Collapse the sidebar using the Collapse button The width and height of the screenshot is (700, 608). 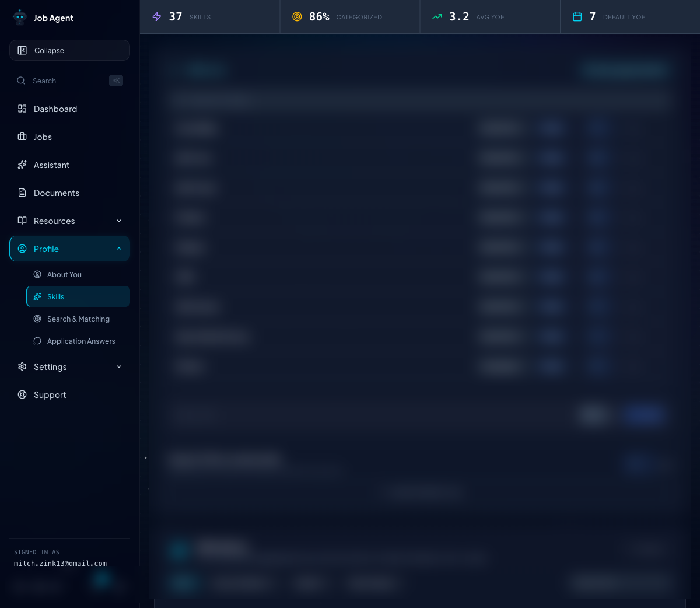click(x=69, y=50)
